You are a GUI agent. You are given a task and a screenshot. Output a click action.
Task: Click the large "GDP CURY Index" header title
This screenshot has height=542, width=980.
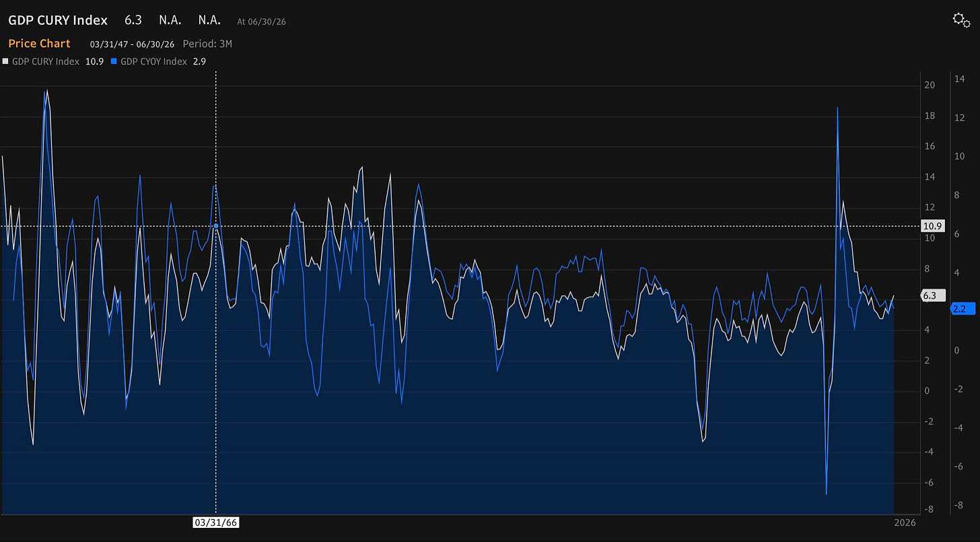point(58,20)
